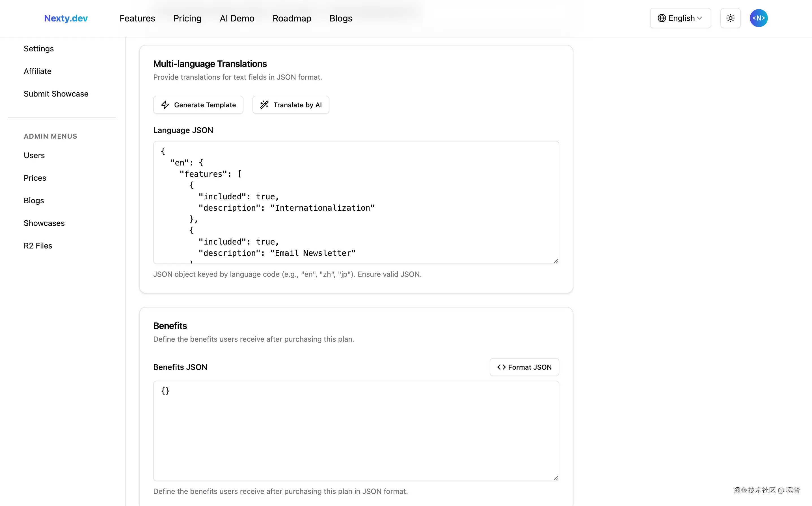The width and height of the screenshot is (812, 506).
Task: Open Roadmap from the top menu
Action: pos(292,18)
